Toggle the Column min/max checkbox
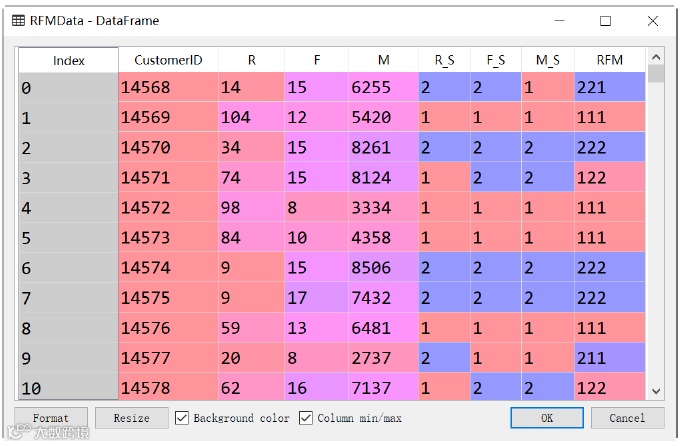Image resolution: width=680 pixels, height=446 pixels. [x=306, y=418]
